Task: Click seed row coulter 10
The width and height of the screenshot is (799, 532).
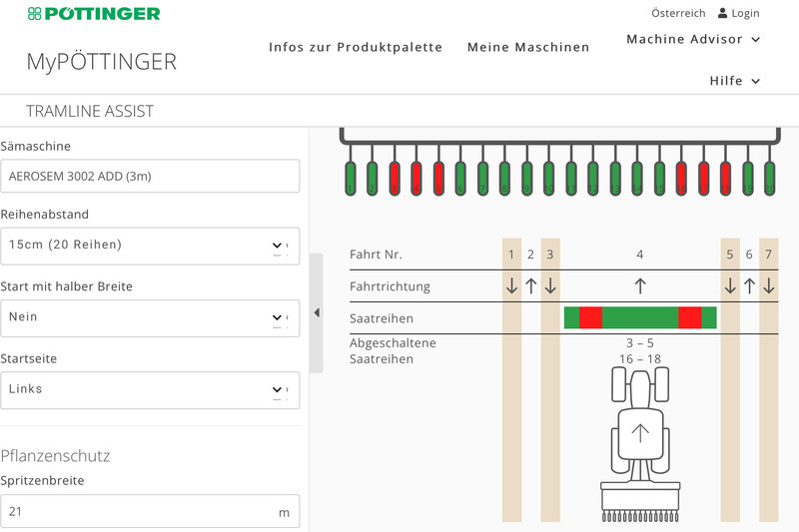Action: pyautogui.click(x=548, y=178)
